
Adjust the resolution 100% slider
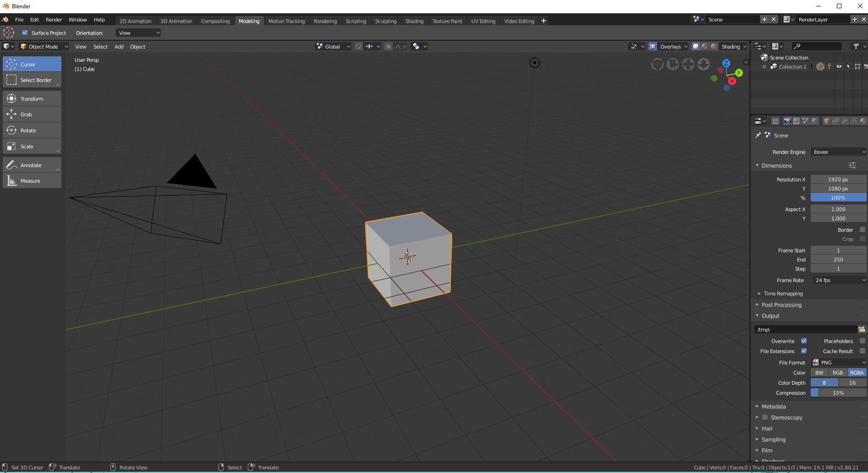839,197
